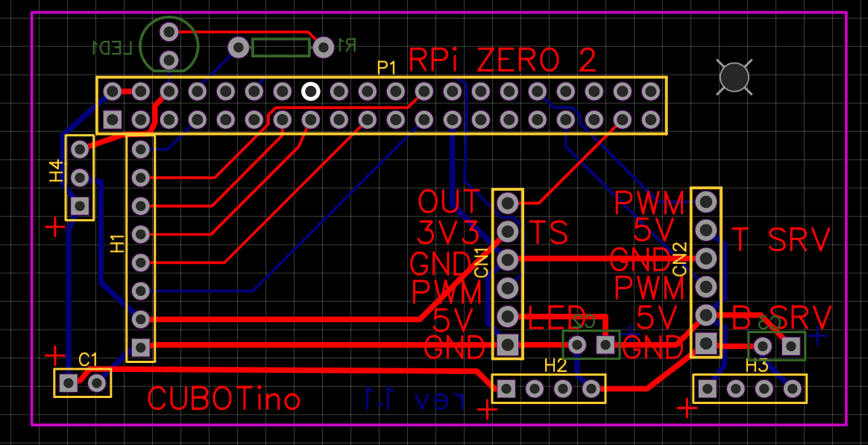Screen dimensions: 868x445
Task: Click the "3V3" pin label
Action: 448,233
